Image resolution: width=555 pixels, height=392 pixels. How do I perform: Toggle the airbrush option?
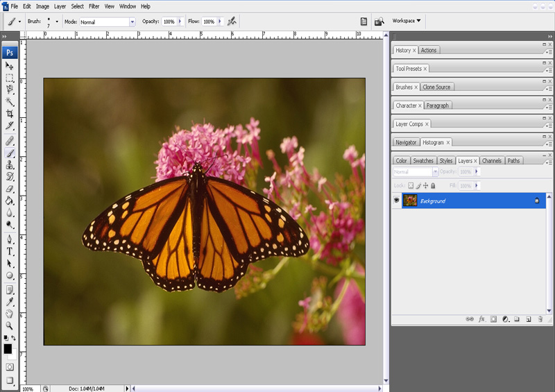point(232,22)
